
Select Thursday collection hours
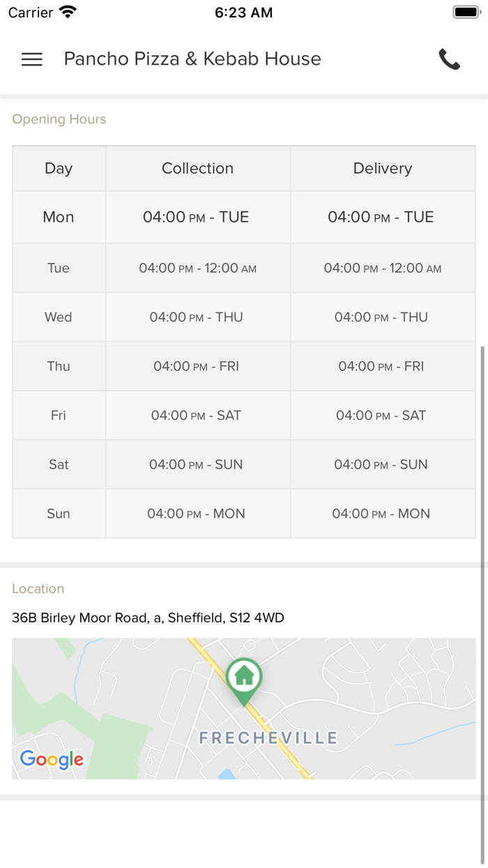tap(196, 366)
